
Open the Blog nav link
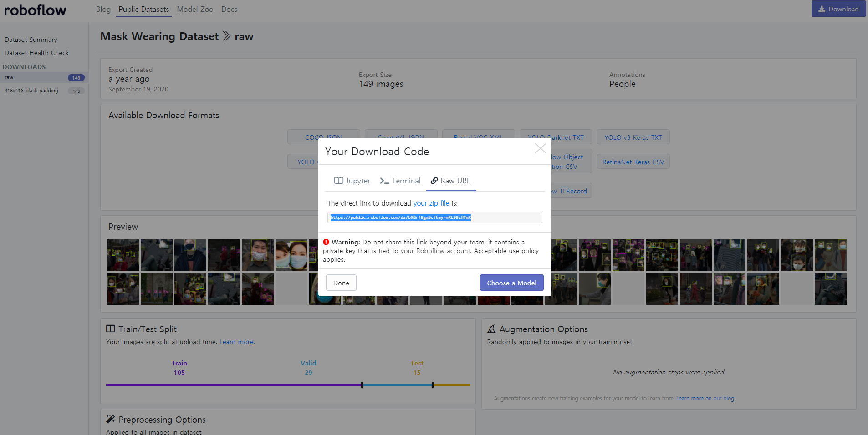coord(103,9)
